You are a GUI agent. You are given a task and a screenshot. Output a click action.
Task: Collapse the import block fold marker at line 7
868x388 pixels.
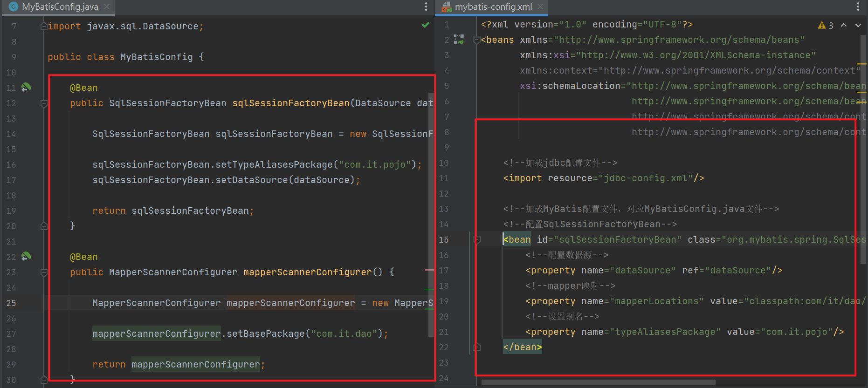coord(44,26)
